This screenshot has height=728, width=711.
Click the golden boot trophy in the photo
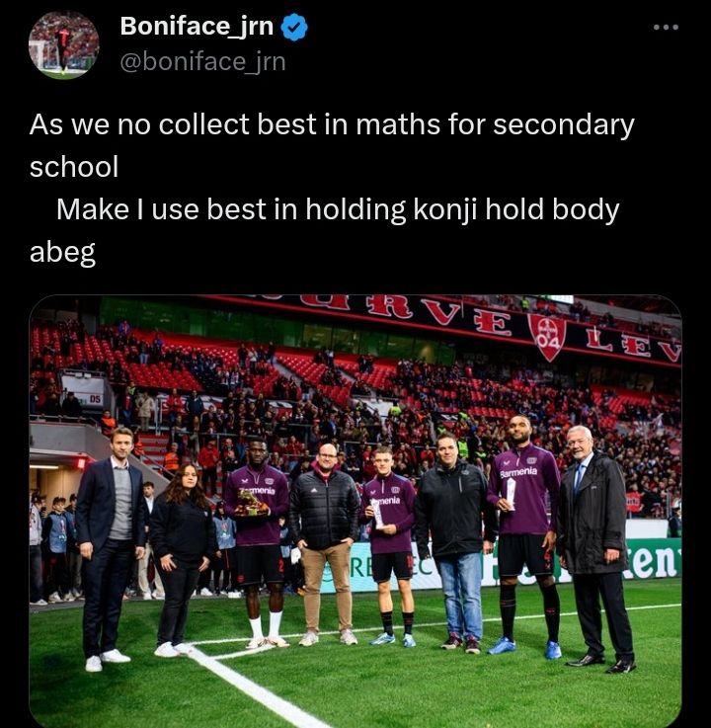pos(251,505)
